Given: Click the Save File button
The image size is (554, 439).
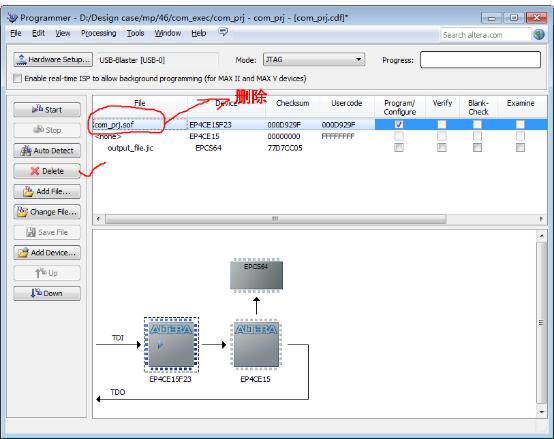Looking at the screenshot, I should [x=47, y=232].
